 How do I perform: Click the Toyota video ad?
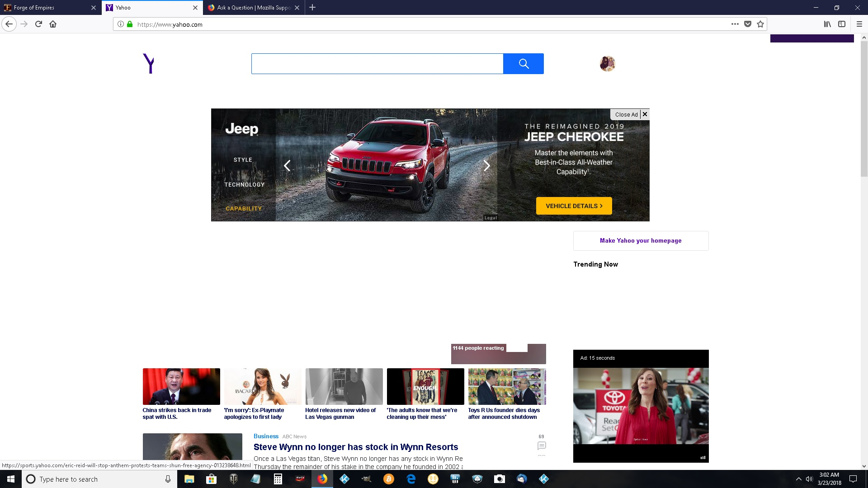pos(641,406)
